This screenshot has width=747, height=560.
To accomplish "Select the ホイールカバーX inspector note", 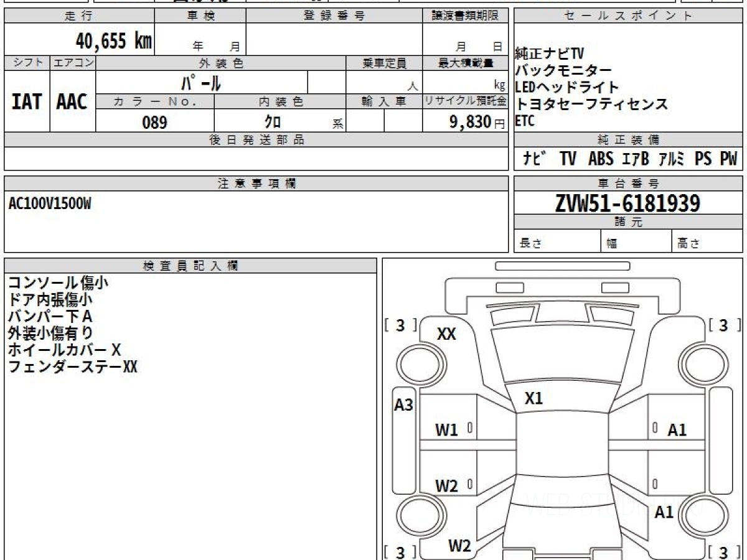I will pos(64,350).
